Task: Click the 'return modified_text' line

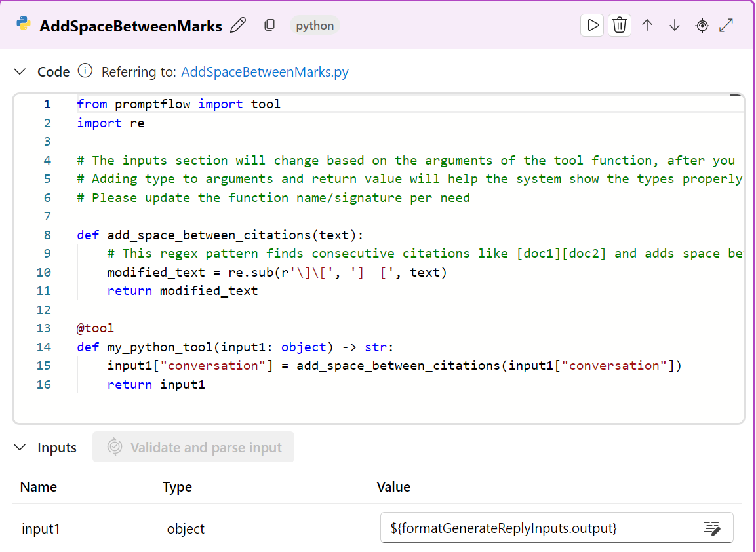Action: tap(183, 290)
